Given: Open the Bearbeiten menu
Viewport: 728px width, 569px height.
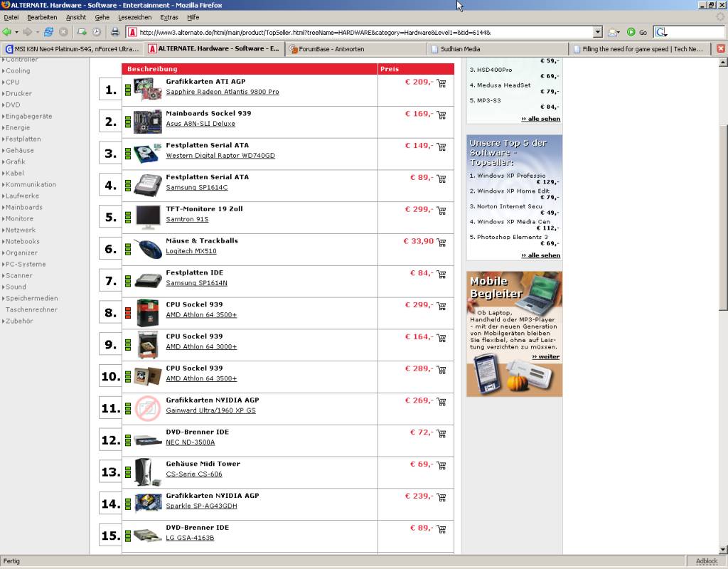Looking at the screenshot, I should [x=42, y=17].
